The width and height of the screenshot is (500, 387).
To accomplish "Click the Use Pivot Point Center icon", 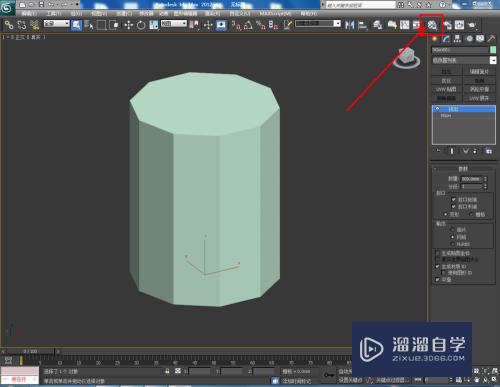I will tap(194, 25).
